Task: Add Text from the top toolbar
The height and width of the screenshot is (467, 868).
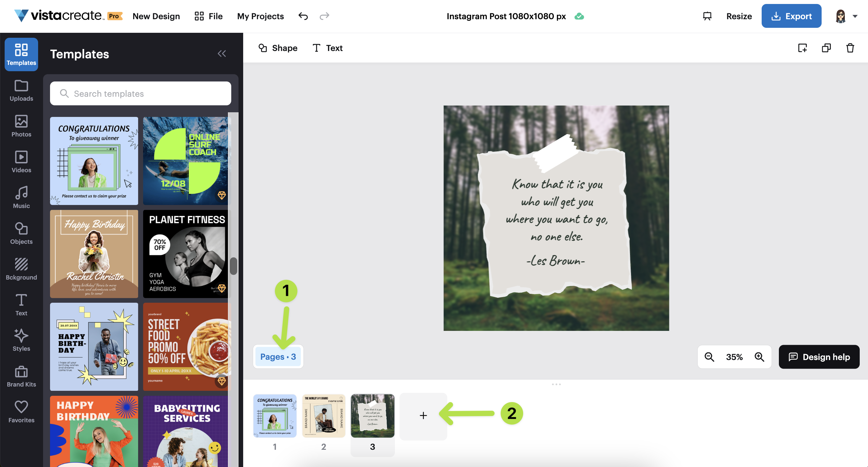Action: 327,48
